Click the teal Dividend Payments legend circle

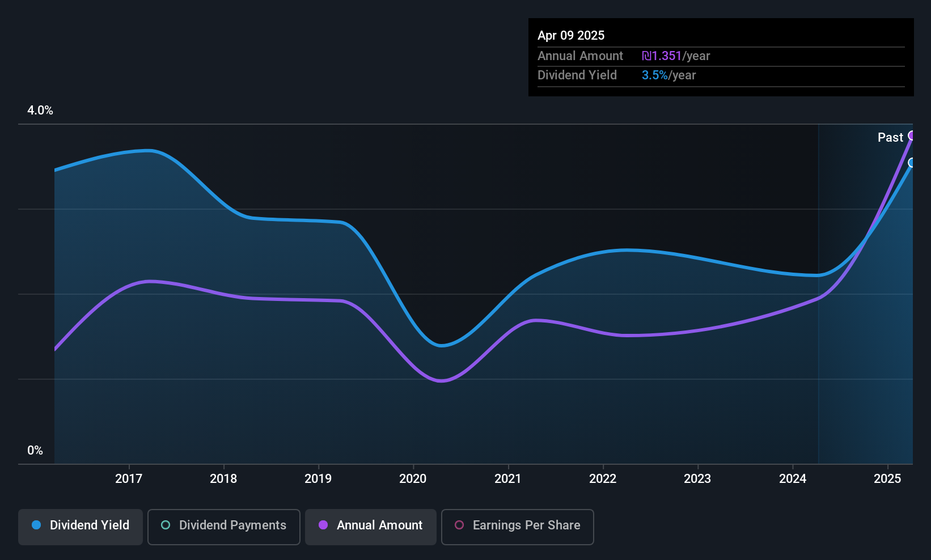[166, 525]
